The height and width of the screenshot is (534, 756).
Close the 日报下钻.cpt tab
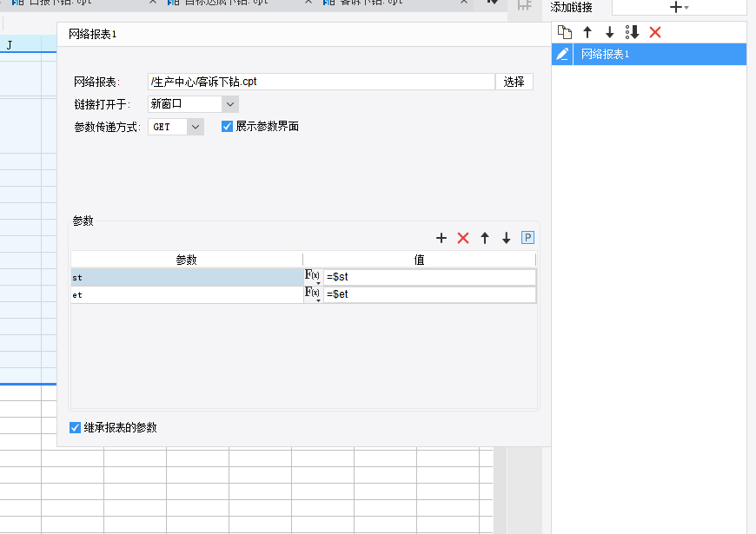(x=153, y=3)
